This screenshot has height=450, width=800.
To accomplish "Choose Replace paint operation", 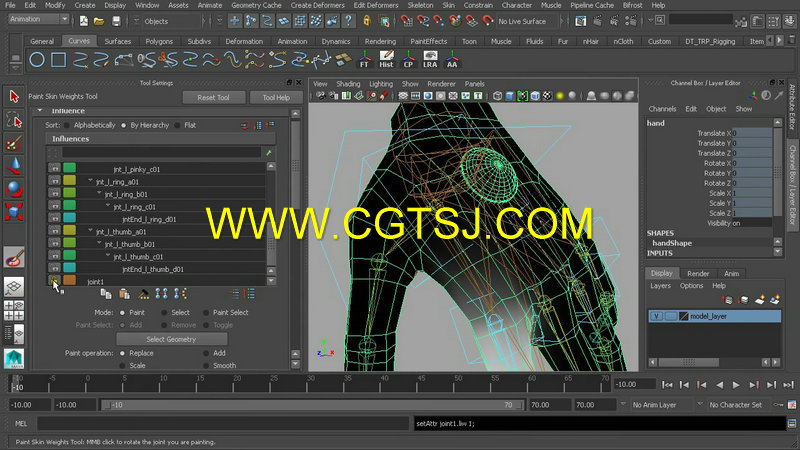I will click(x=122, y=353).
